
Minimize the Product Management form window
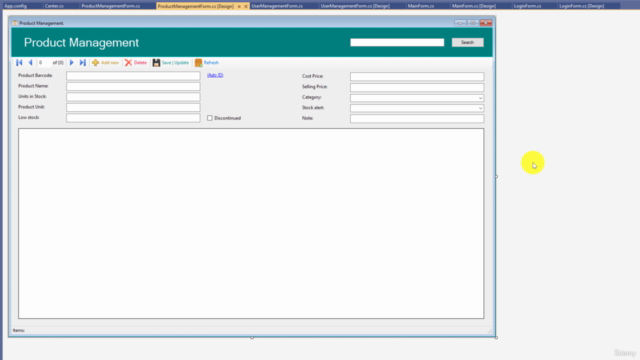(460, 23)
